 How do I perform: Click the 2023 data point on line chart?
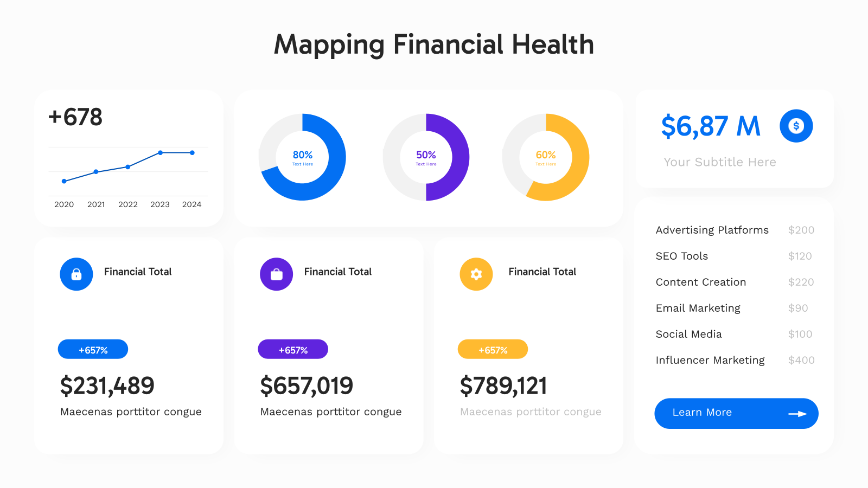(161, 153)
